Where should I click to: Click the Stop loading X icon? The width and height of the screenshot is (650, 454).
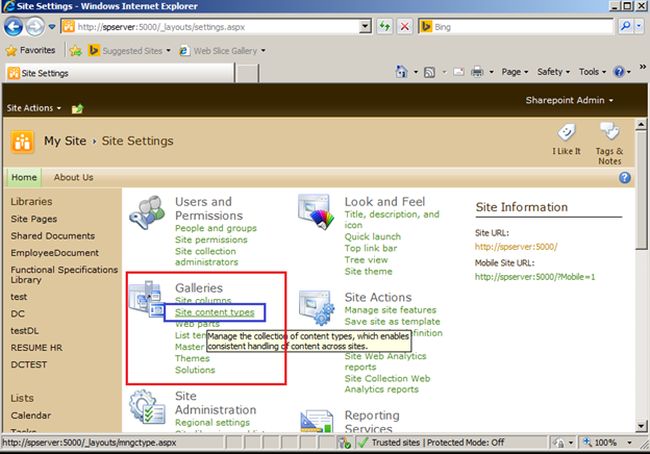[405, 27]
